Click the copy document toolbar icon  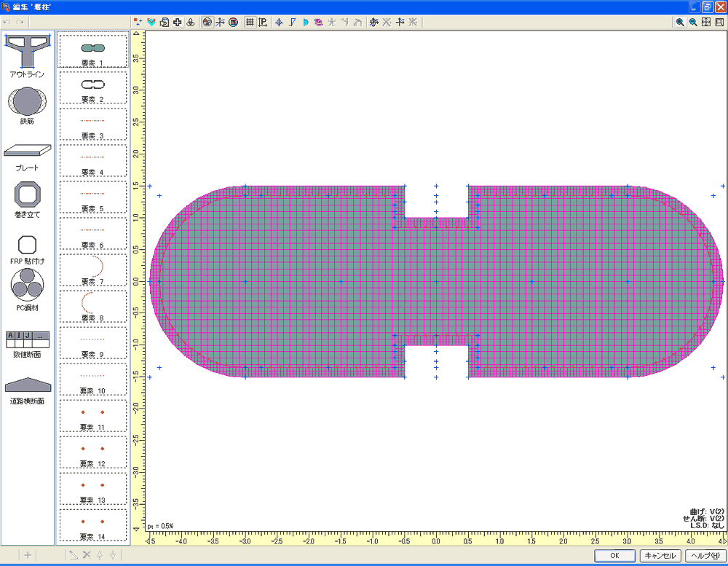click(x=164, y=22)
